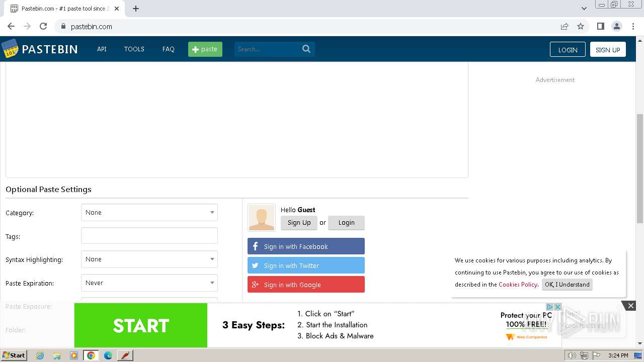Viewport: 644px width, 362px height.
Task: Reload the page with refresh icon
Action: (43, 26)
